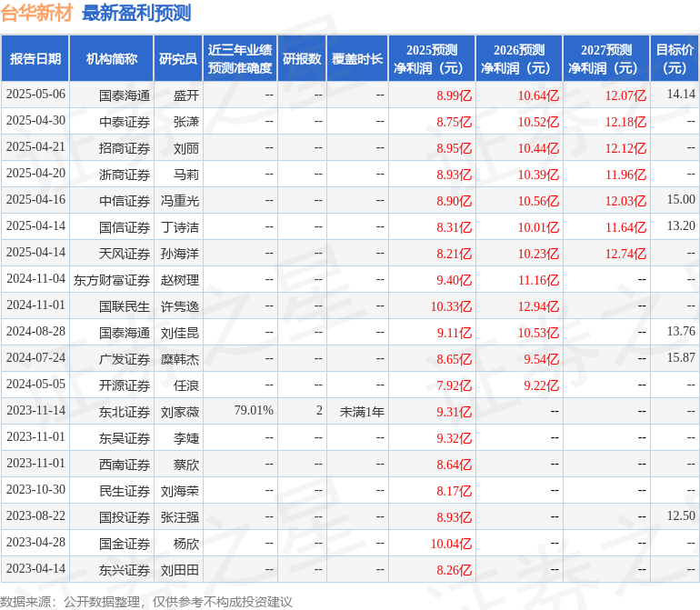Click researcher 刘佳昆
The width and height of the screenshot is (700, 610).
coord(180,332)
